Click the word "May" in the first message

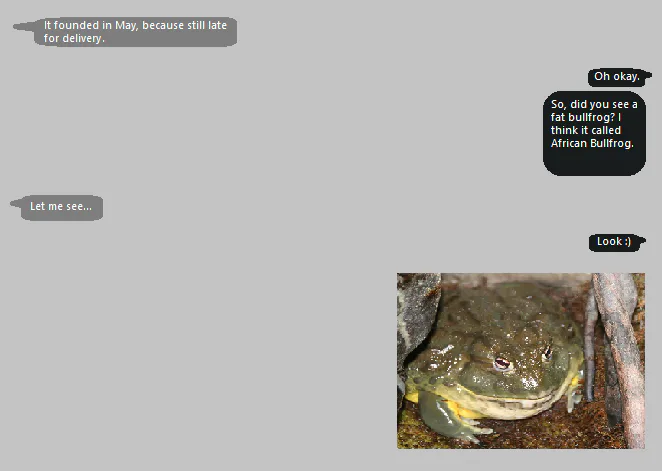pyautogui.click(x=126, y=25)
